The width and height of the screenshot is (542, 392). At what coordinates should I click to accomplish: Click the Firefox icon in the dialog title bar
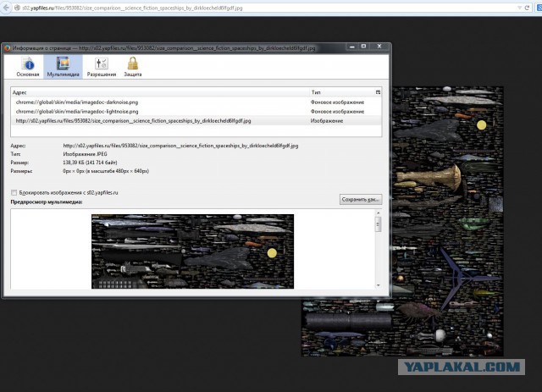coord(8,48)
